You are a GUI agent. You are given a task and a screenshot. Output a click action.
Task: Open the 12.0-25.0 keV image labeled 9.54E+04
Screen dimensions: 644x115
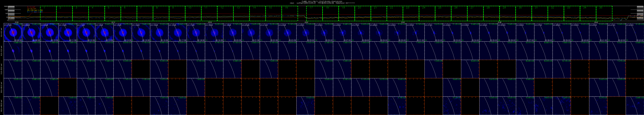click(86, 69)
